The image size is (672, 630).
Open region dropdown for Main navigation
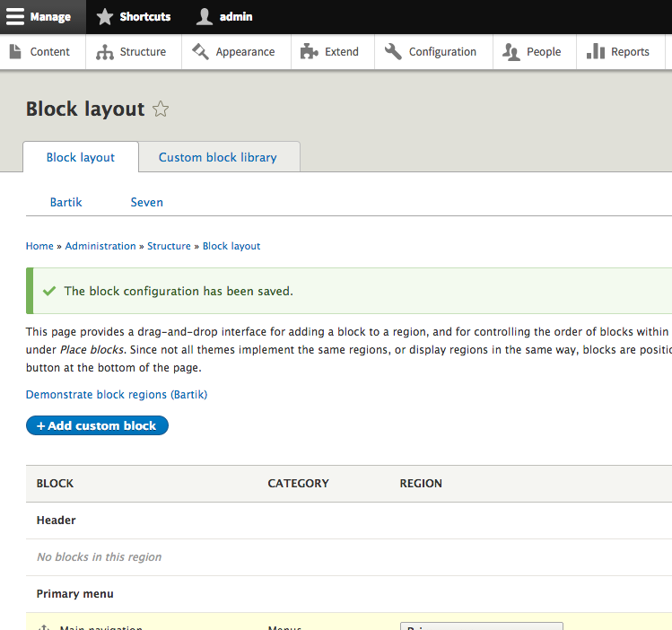pos(481,626)
